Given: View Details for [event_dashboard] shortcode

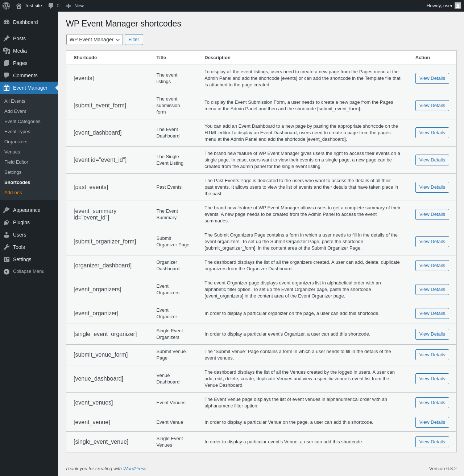Looking at the screenshot, I should (x=432, y=133).
